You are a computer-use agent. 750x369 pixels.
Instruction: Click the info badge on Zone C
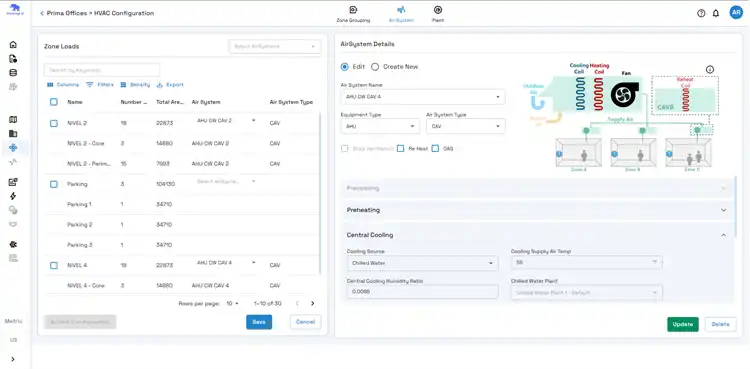pyautogui.click(x=669, y=154)
